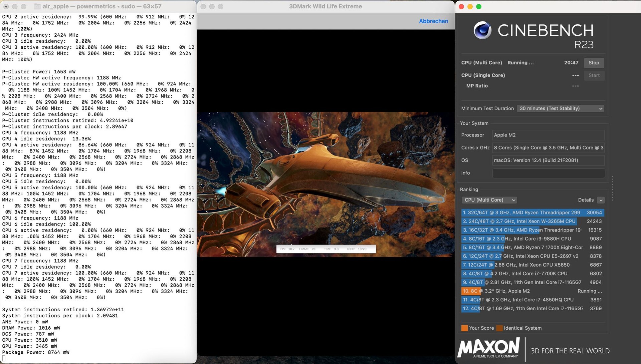Image resolution: width=641 pixels, height=364 pixels.
Task: Expand the Details arrow in Ranking
Action: 601,200
